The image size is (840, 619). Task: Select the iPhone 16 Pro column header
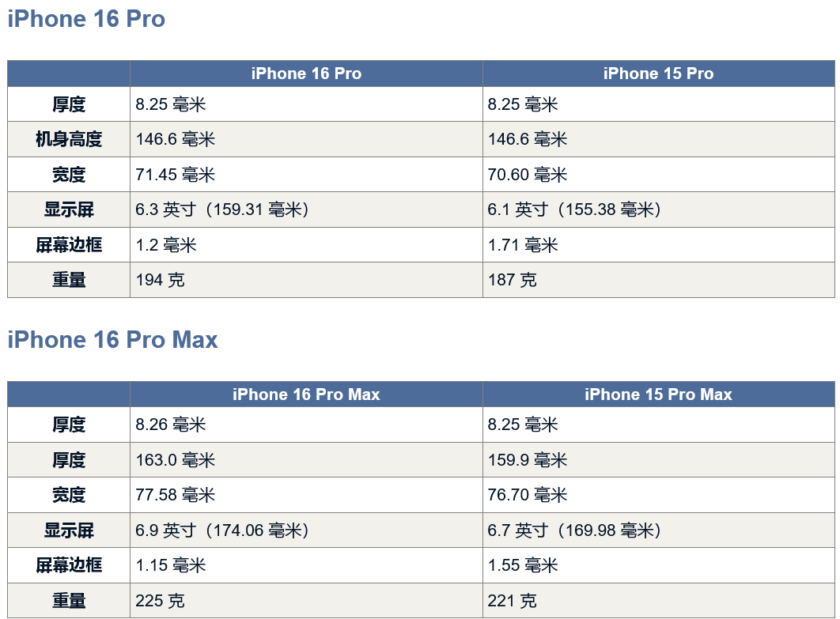point(306,74)
